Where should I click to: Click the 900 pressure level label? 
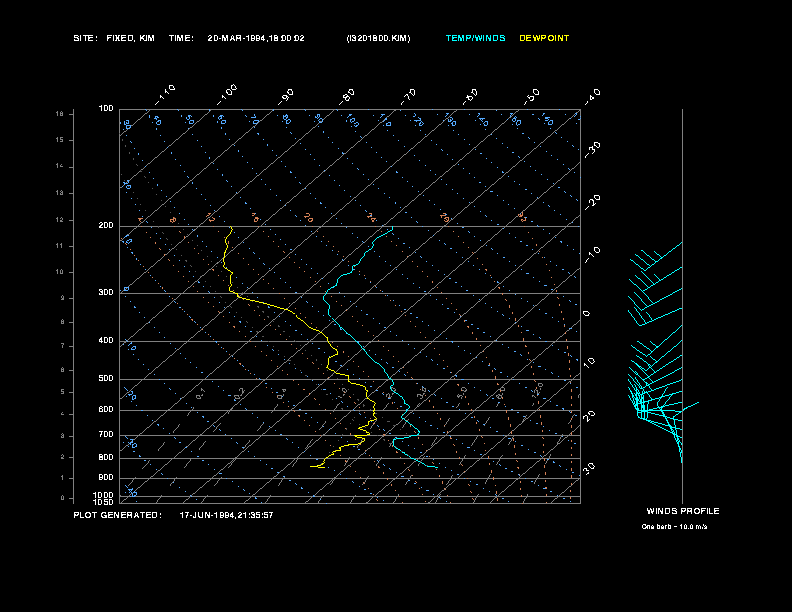coord(106,478)
